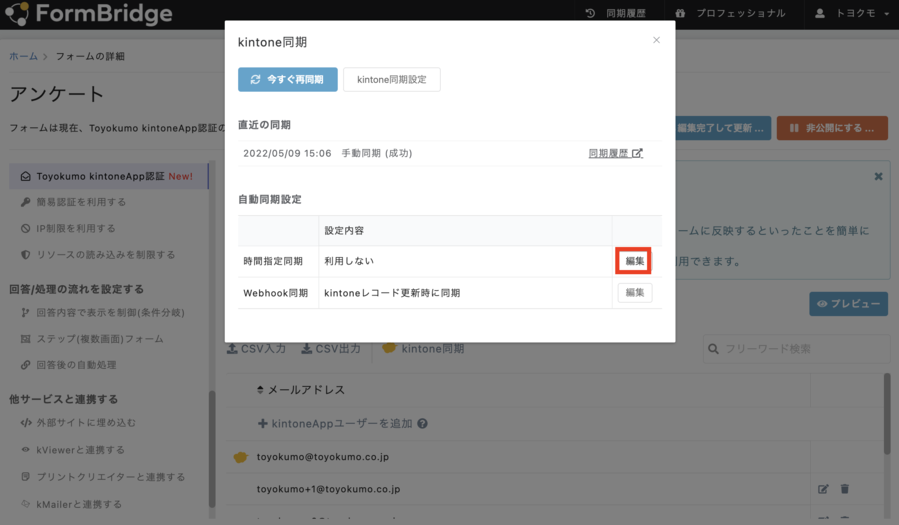This screenshot has width=899, height=525.
Task: Focus the フリーワード検索 search field
Action: pyautogui.click(x=797, y=349)
